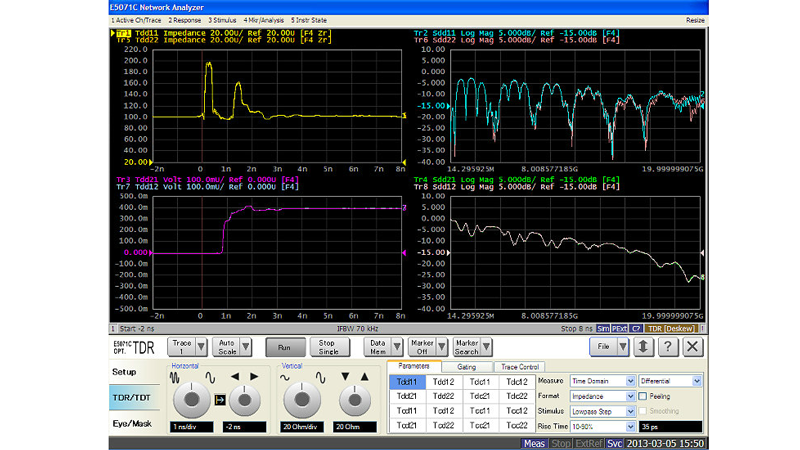Screen dimensions: 800x450
Task: Click the horizontal position knob
Action: click(243, 401)
